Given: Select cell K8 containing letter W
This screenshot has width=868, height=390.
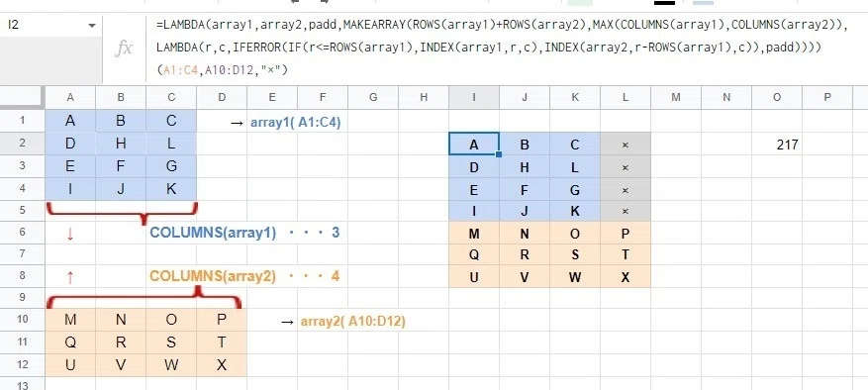Looking at the screenshot, I should (575, 276).
